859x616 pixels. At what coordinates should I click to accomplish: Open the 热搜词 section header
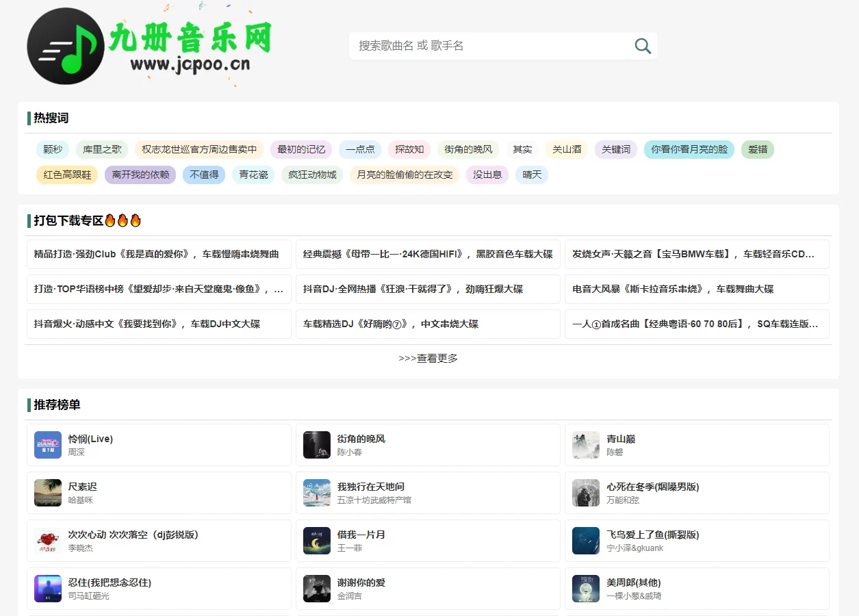49,118
